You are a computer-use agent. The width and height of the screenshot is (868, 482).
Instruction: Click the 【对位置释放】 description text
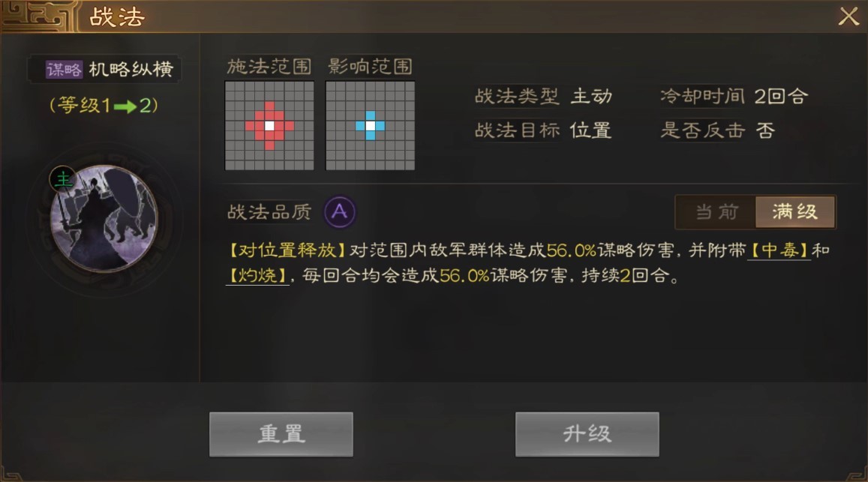(x=287, y=250)
